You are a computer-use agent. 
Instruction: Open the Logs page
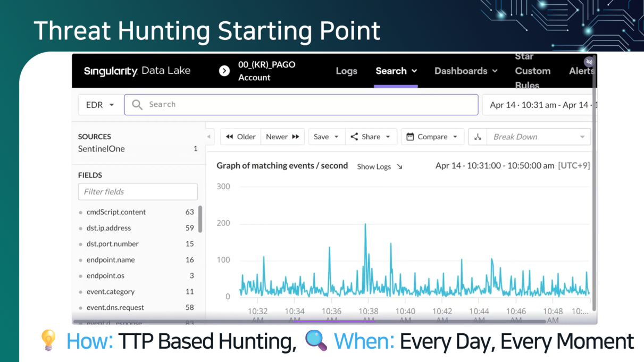coord(347,71)
